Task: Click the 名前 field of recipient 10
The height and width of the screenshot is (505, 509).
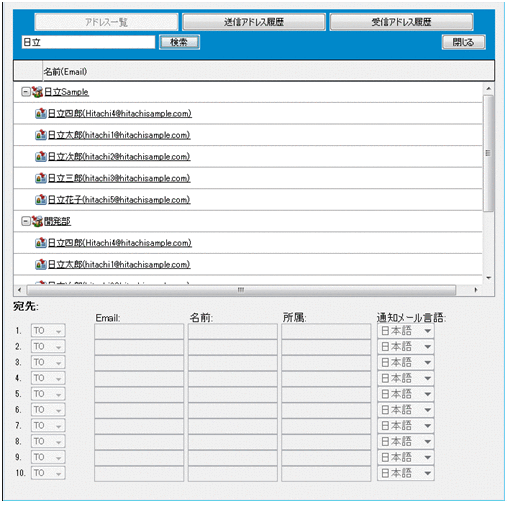Action: click(233, 473)
